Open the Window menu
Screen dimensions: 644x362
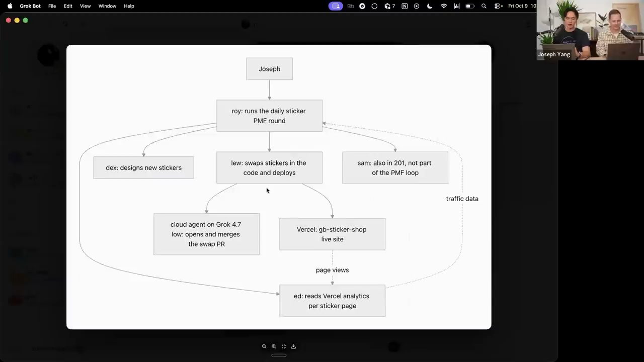point(107,6)
